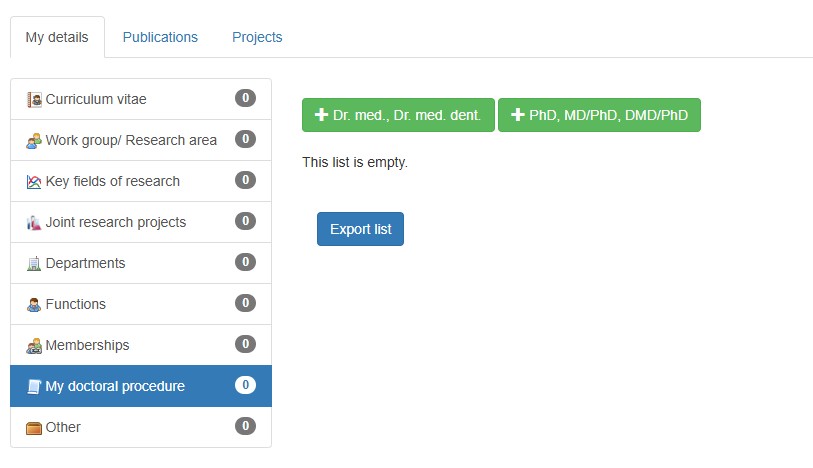Open the Projects tab

pos(257,37)
